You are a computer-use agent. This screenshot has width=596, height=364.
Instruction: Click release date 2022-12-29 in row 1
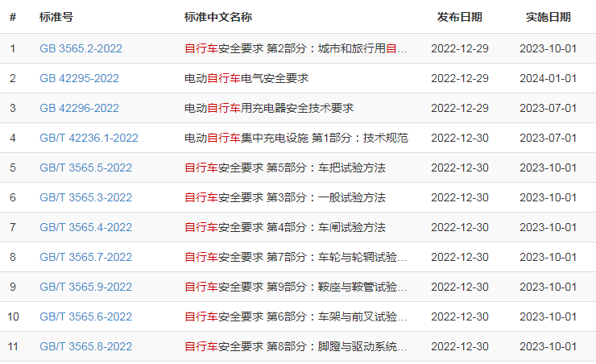point(460,48)
